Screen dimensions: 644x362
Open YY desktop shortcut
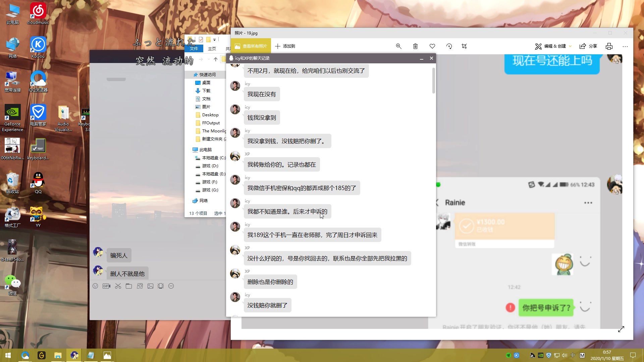(38, 217)
